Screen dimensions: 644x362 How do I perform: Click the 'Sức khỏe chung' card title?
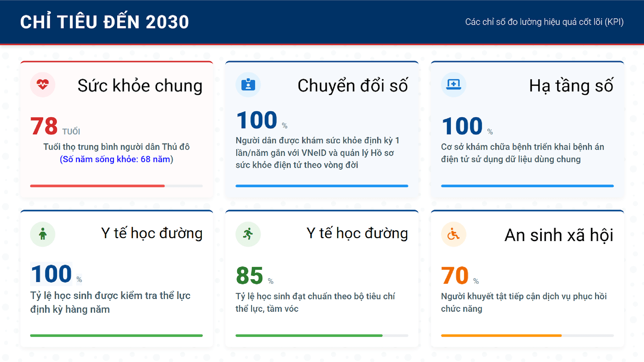[x=140, y=86]
